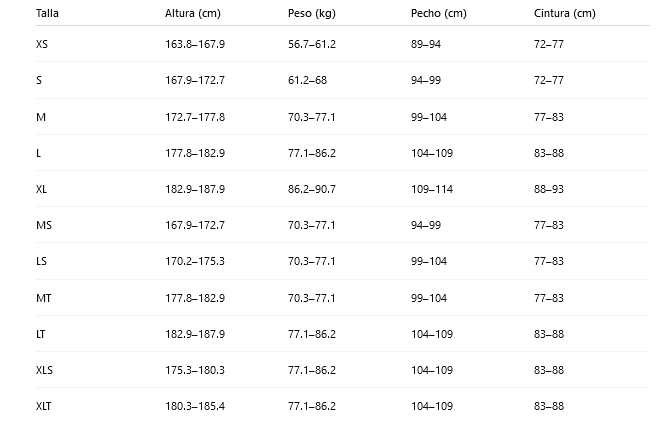Image resolution: width=664 pixels, height=436 pixels.
Task: Select height value 180.3–185.4 in XLT row
Action: click(195, 406)
